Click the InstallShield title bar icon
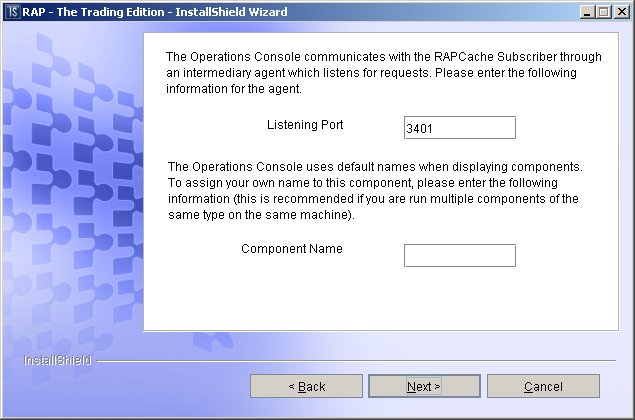Screen dimensions: 635x420 (x=13, y=12)
